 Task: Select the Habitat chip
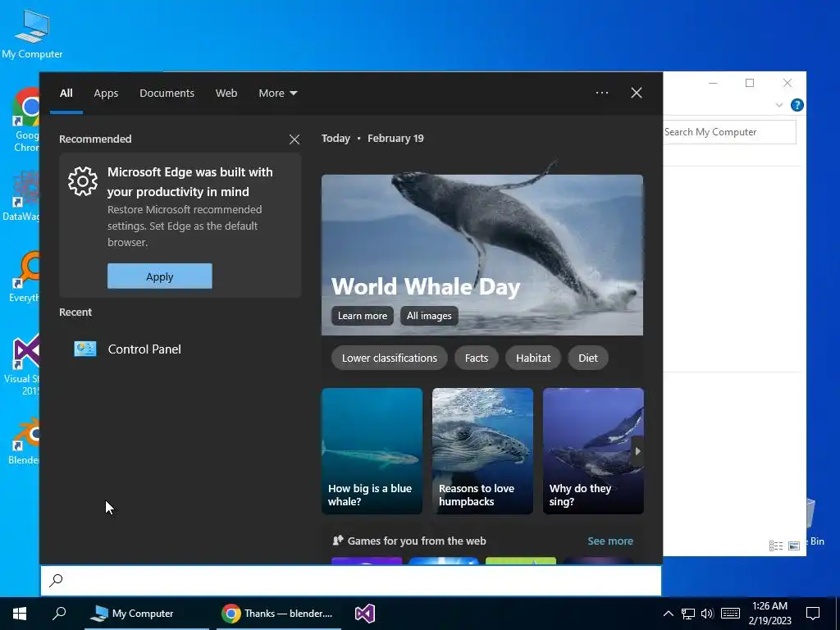click(533, 358)
